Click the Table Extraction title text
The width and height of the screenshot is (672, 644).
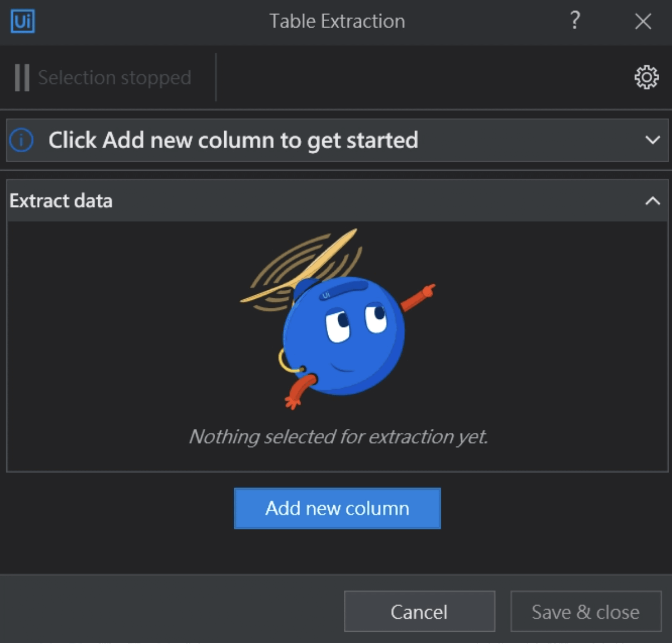(x=337, y=21)
